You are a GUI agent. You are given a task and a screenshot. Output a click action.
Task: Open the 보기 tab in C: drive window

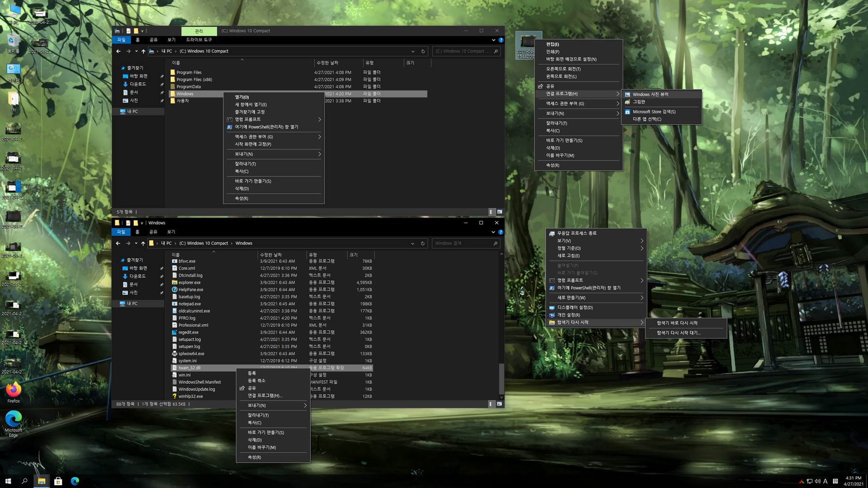pyautogui.click(x=171, y=40)
